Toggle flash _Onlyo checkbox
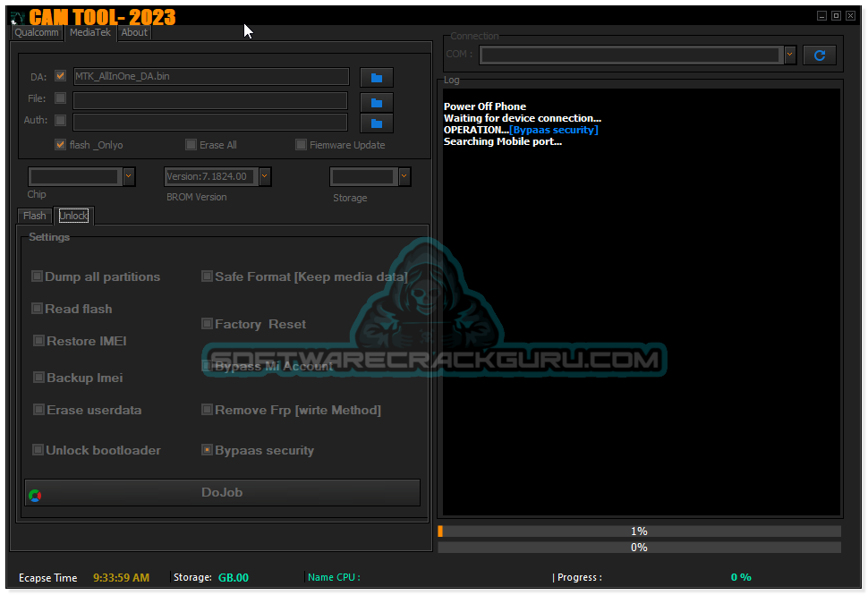The height and width of the screenshot is (595, 868). coord(60,144)
